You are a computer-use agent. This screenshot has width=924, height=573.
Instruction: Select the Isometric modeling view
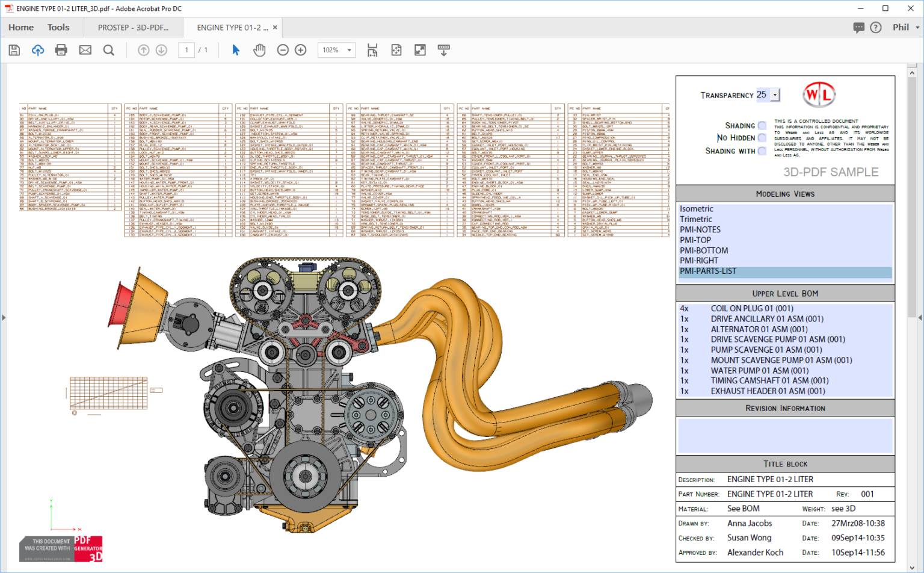coord(696,208)
